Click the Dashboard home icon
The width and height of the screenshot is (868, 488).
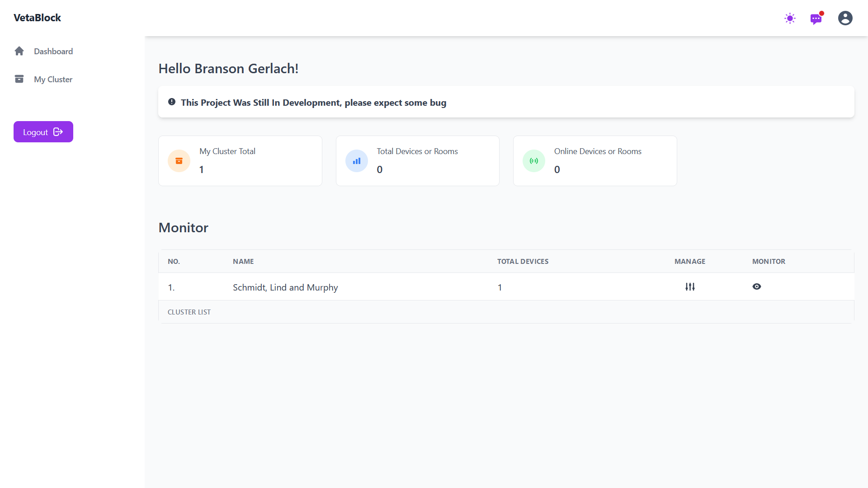coord(19,51)
